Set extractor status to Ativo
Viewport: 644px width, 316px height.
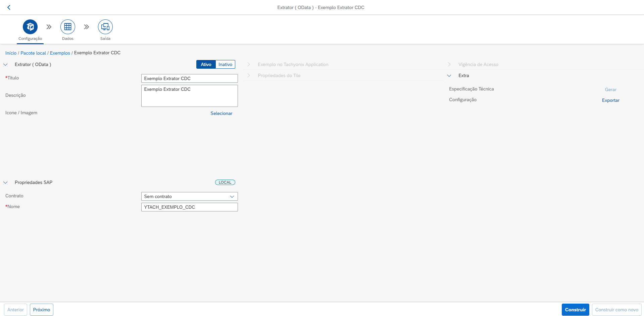206,64
